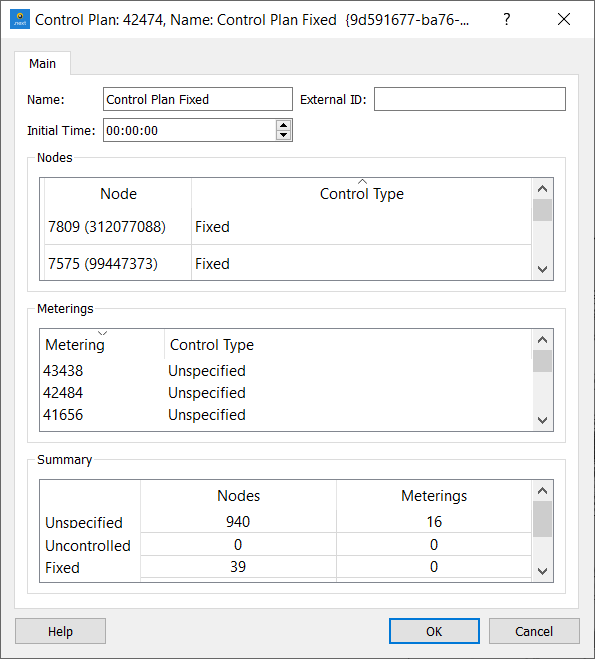The height and width of the screenshot is (659, 595).
Task: Click the application icon in the title bar
Action: tap(20, 20)
